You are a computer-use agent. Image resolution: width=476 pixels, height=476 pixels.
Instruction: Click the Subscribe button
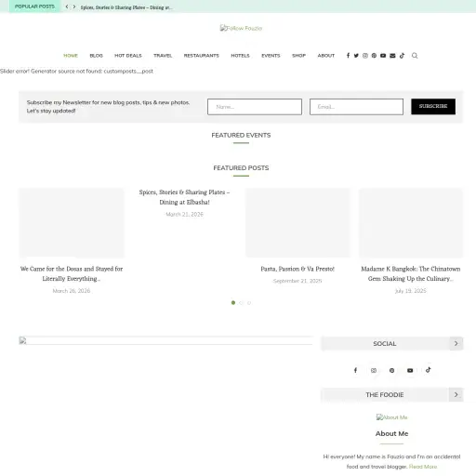click(433, 106)
